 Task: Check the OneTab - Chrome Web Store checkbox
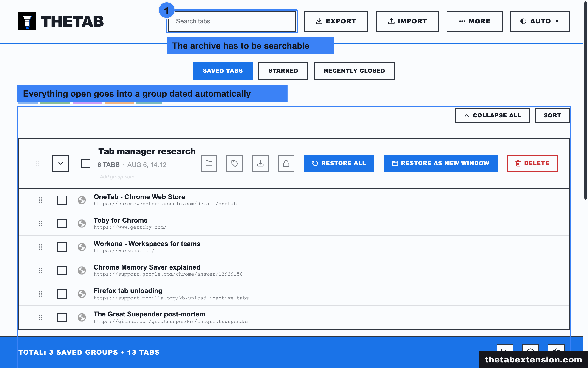click(62, 200)
